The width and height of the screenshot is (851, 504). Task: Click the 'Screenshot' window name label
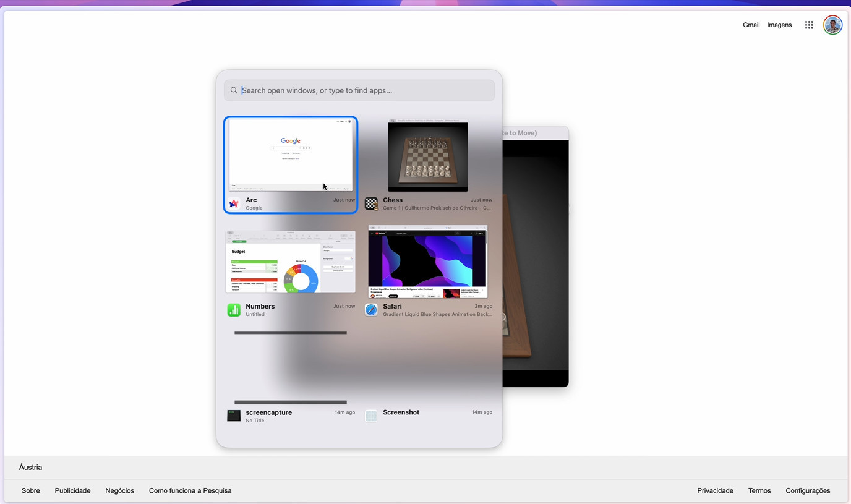pyautogui.click(x=401, y=412)
